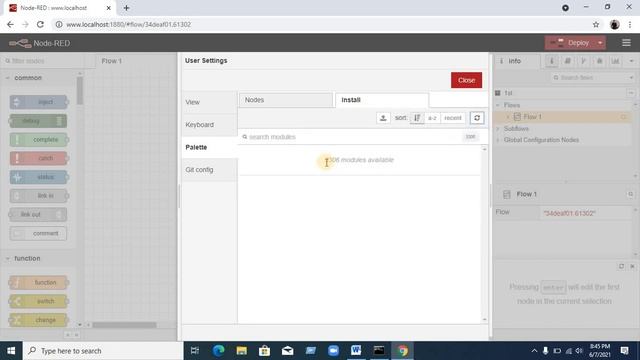Expand Global Configuration Nodes tree item
Screen dimensions: 640x360
coord(498,140)
